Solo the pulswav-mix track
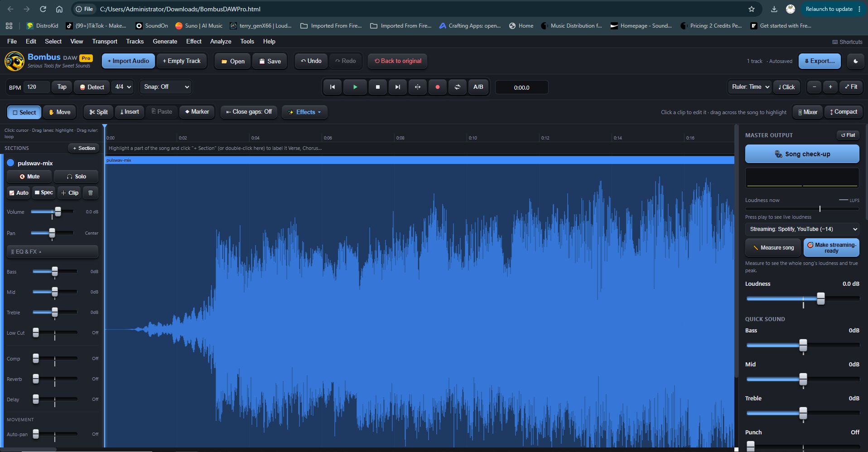The image size is (868, 452). pos(76,177)
